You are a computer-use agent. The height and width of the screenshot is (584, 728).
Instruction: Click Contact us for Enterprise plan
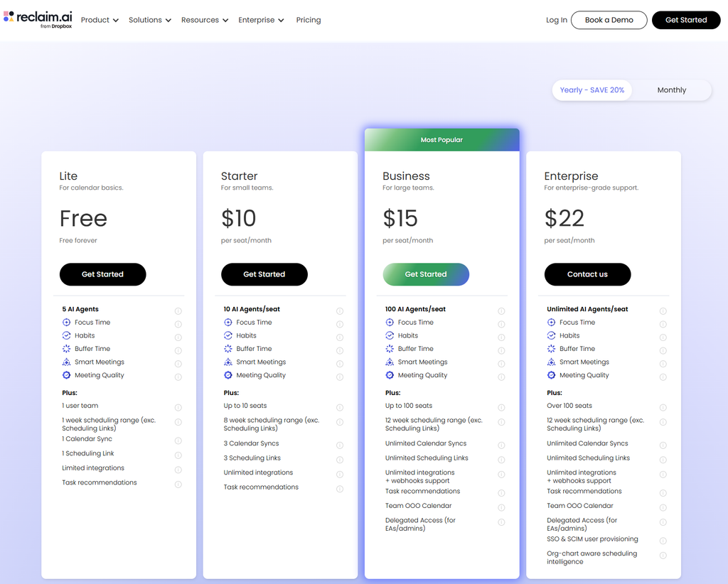coord(587,274)
